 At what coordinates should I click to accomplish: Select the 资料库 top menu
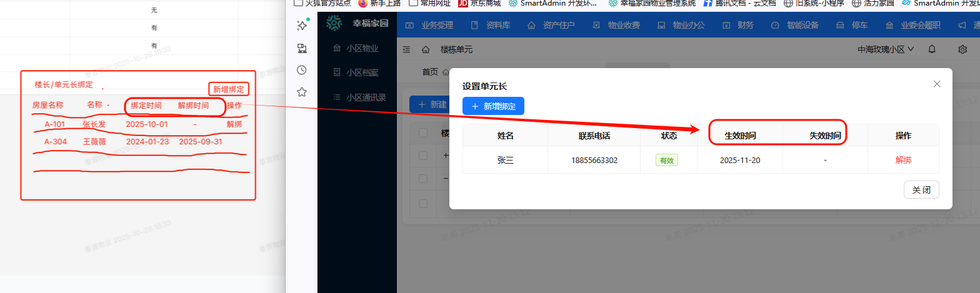point(491,25)
